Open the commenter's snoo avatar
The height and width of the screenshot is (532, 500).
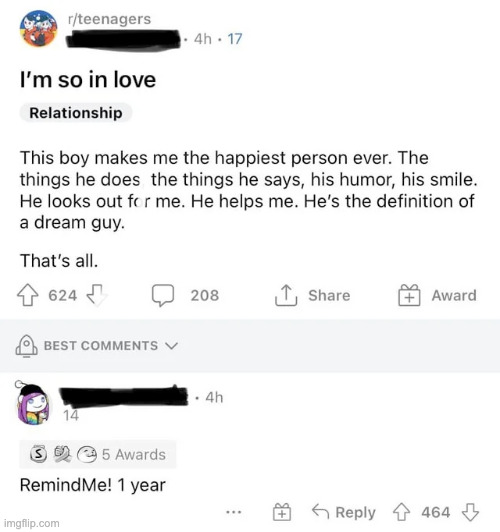click(x=33, y=404)
